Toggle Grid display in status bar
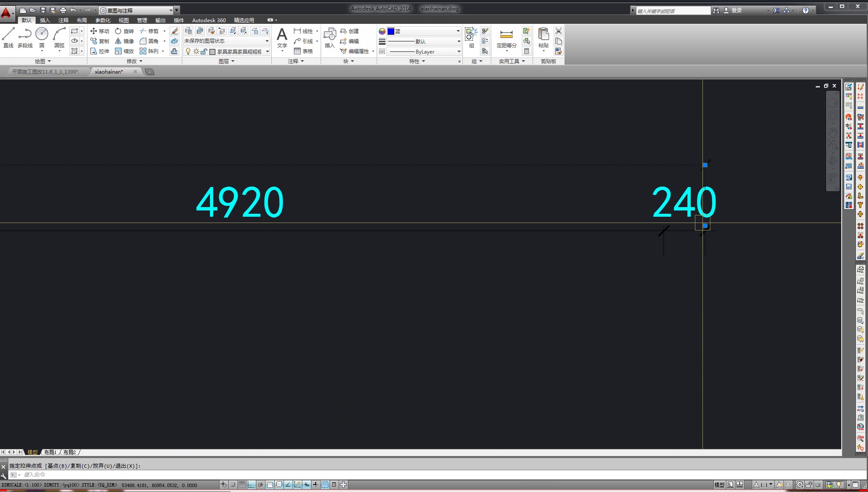This screenshot has height=492, width=868. tap(242, 485)
